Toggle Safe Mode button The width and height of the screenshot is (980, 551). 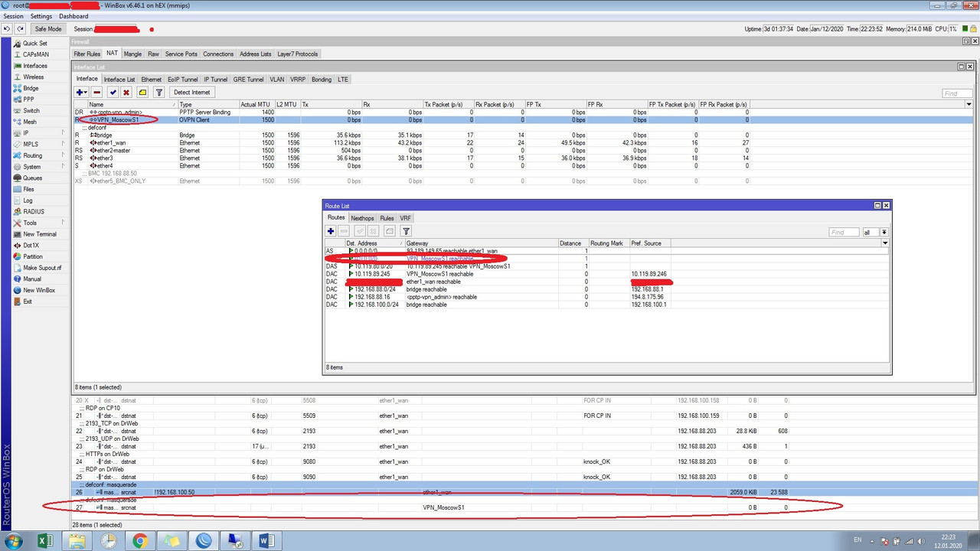(x=48, y=29)
